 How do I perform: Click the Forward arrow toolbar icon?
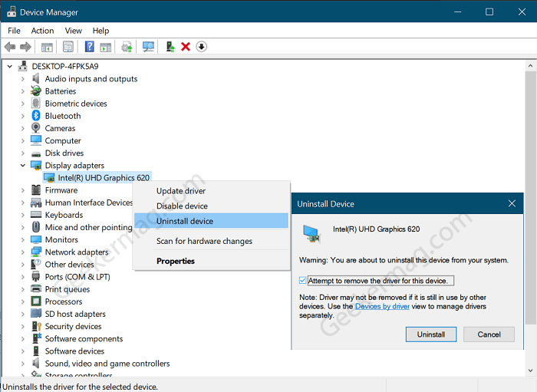tap(25, 47)
